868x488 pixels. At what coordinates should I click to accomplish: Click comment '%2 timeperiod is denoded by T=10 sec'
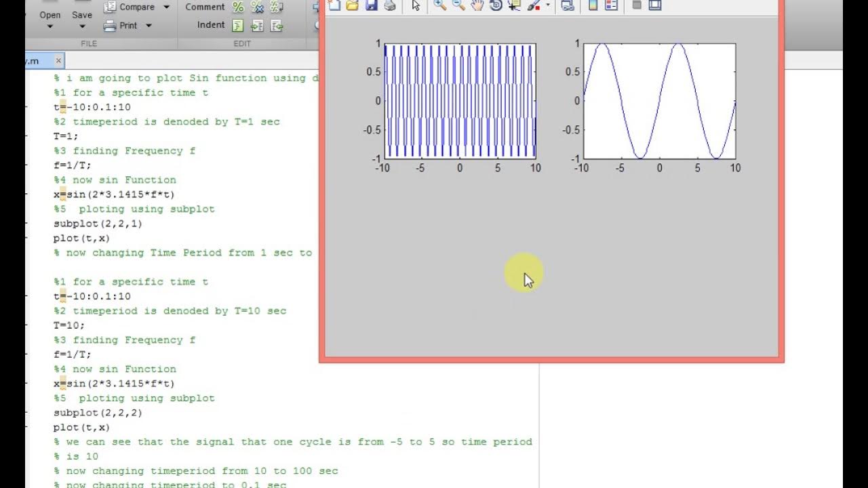[170, 310]
